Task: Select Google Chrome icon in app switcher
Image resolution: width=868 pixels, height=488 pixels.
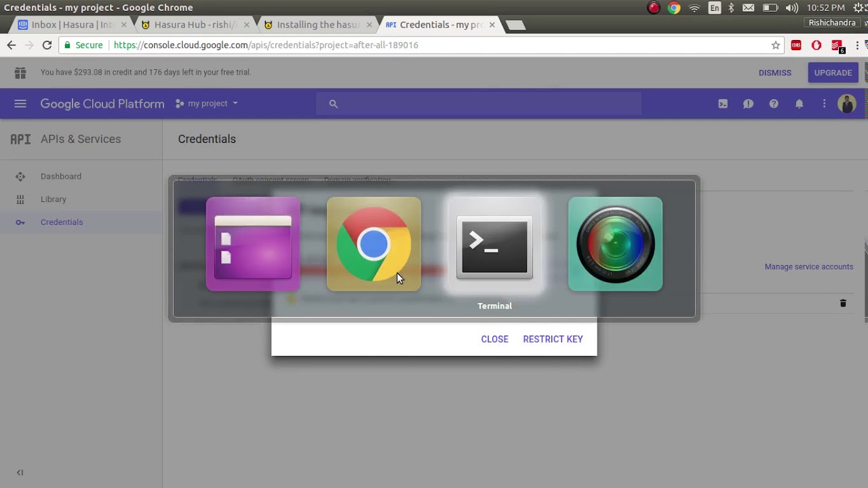Action: (x=374, y=244)
